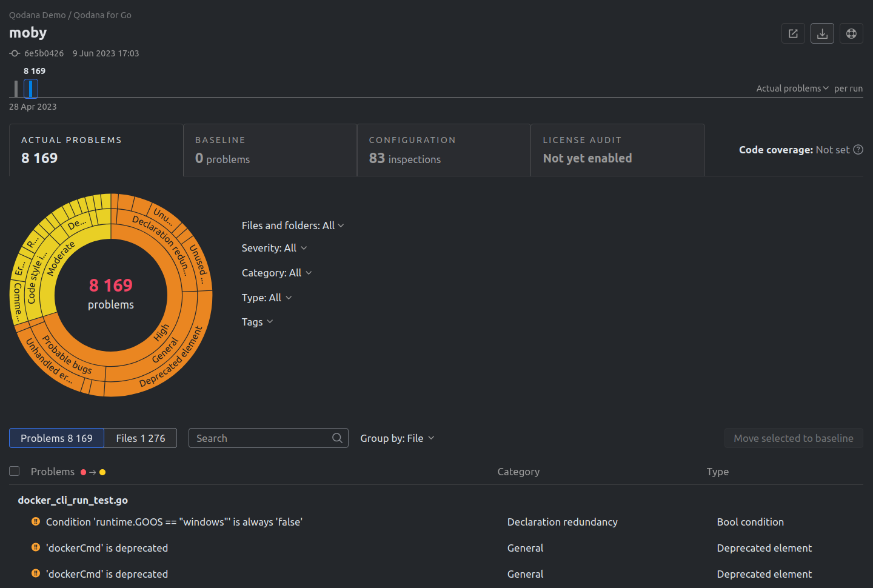Click the code coverage question mark icon

click(x=858, y=150)
